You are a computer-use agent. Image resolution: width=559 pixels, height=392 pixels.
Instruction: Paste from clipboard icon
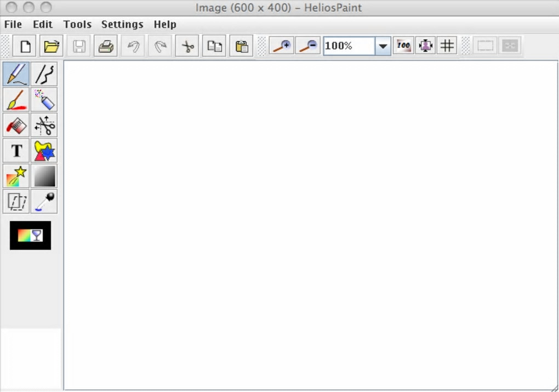(241, 46)
